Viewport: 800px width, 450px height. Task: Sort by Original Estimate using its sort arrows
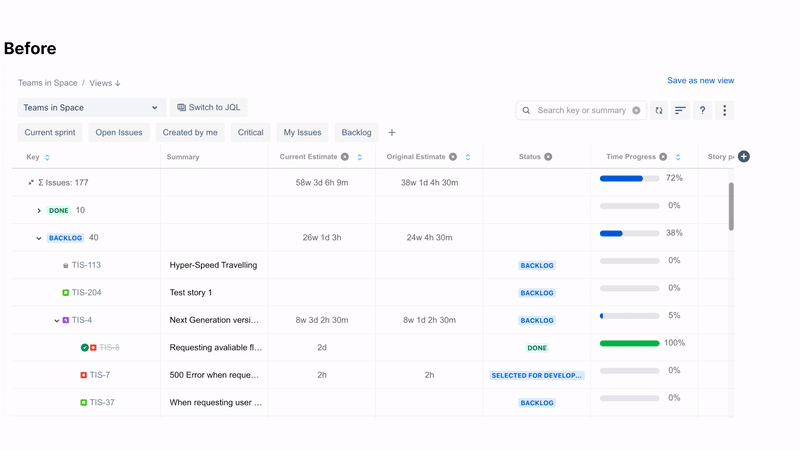tap(468, 157)
